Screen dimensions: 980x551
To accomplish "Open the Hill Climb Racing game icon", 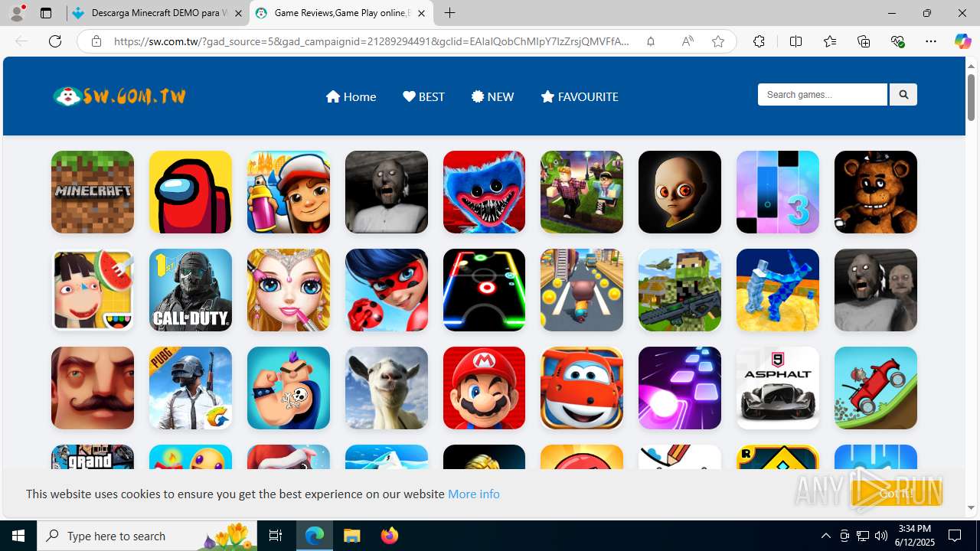I will [876, 388].
